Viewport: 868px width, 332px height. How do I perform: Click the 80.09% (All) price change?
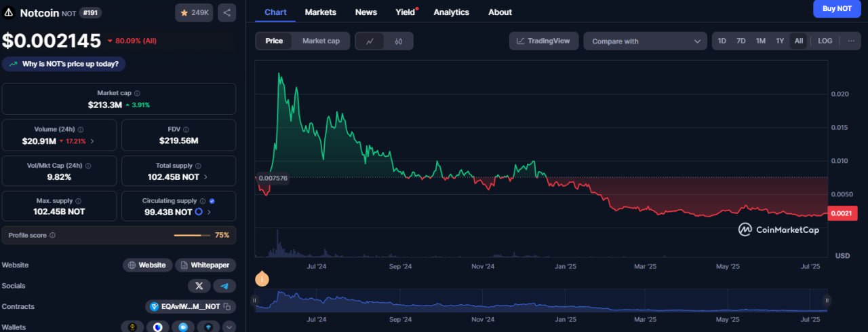(x=132, y=41)
